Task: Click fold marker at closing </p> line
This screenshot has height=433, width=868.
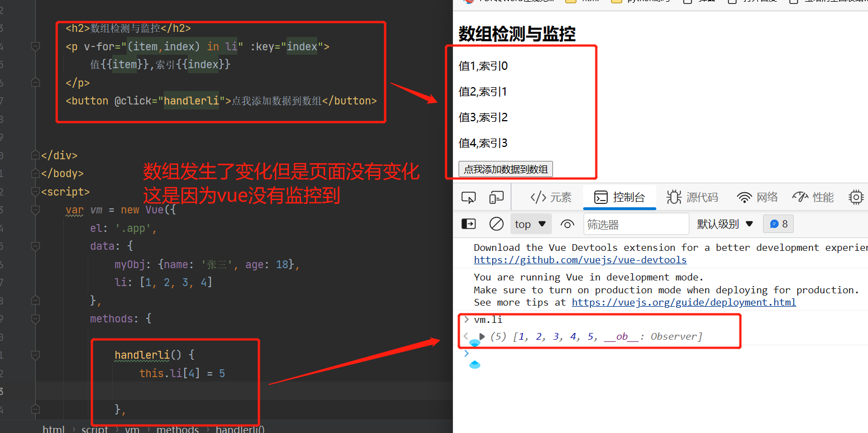Action: 36,83
